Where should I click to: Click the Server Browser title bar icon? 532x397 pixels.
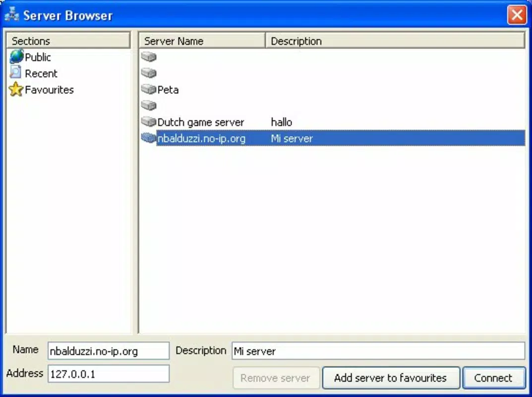click(x=12, y=14)
